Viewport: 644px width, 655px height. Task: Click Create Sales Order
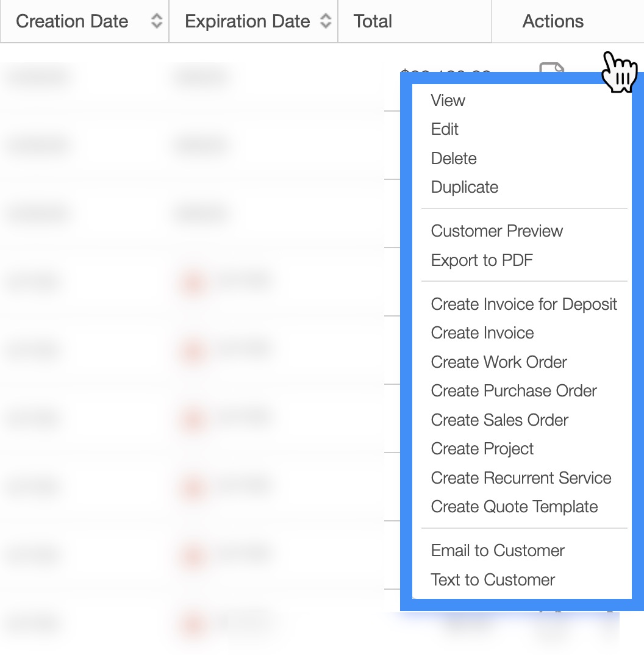coord(499,420)
